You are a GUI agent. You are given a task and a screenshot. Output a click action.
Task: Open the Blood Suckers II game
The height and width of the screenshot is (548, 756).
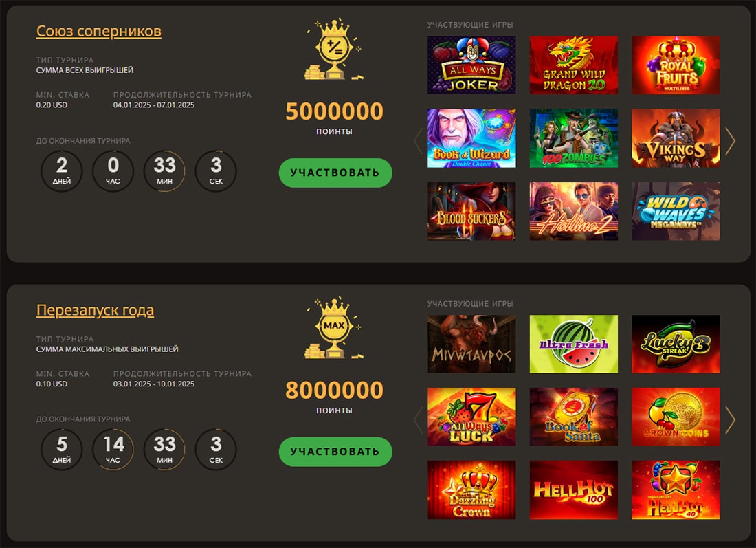(x=471, y=211)
